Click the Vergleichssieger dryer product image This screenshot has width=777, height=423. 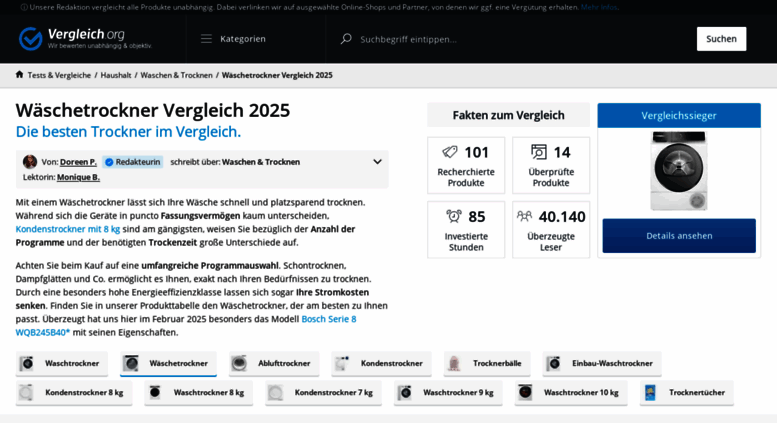(x=679, y=171)
